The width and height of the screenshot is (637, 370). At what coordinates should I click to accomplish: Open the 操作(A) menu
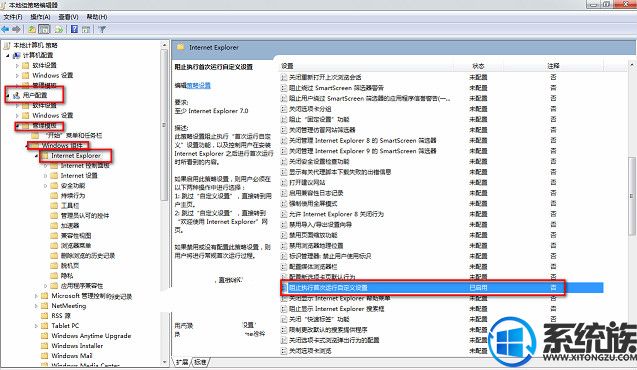coord(40,17)
